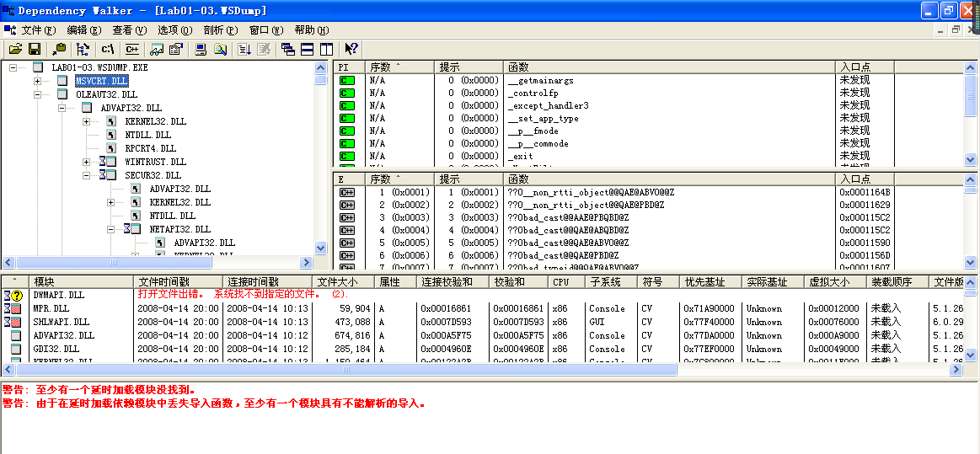
Task: Select the highlighted MSVCRT.DLL tree item
Action: tap(102, 81)
